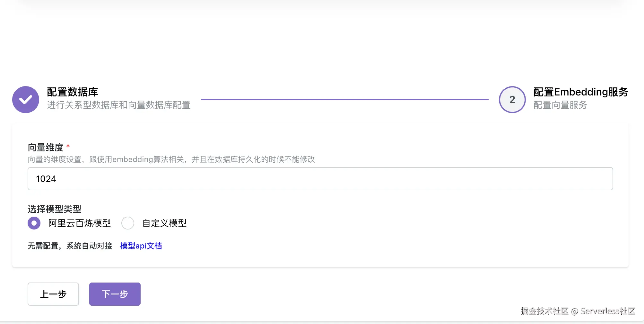Screen dimensions: 644x324
Task: Select the 阿里云百炼模型 radio button
Action: tap(34, 223)
